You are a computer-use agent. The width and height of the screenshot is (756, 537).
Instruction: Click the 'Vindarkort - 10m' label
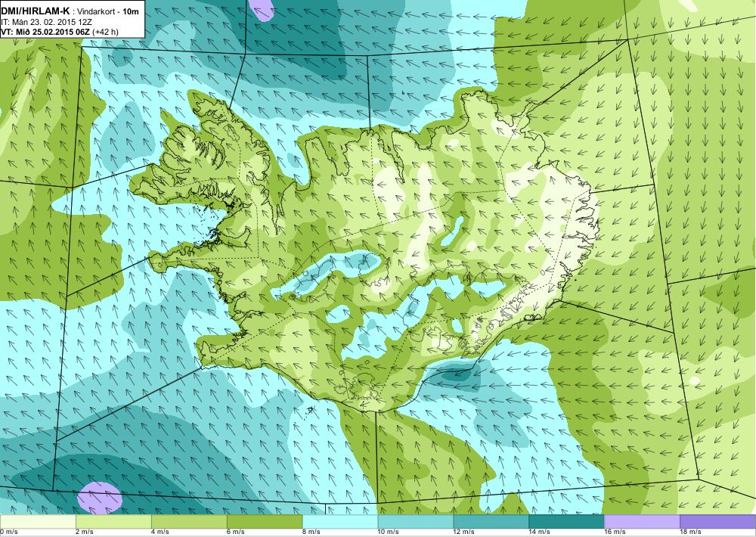click(108, 11)
